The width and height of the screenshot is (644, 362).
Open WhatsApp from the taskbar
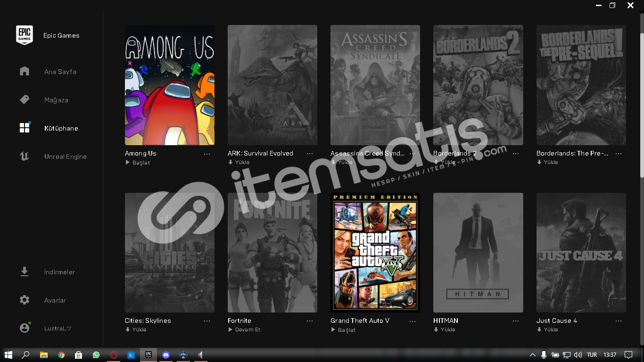coord(96,354)
